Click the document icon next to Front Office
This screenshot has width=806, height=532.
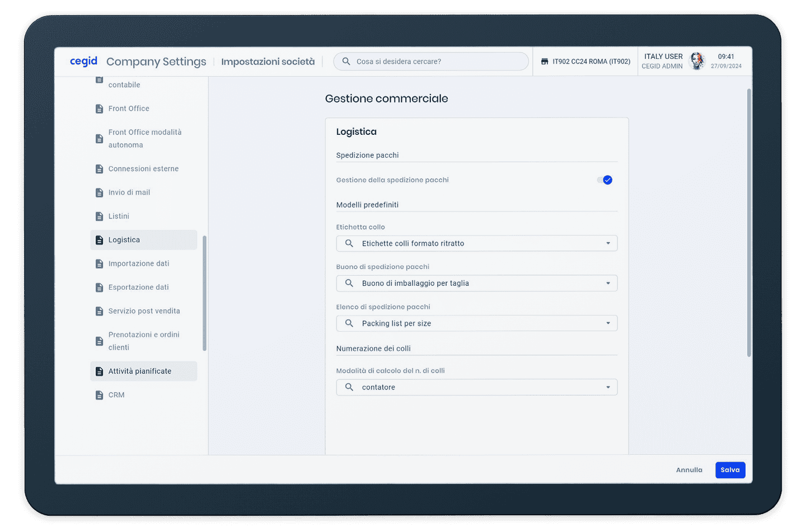point(99,109)
